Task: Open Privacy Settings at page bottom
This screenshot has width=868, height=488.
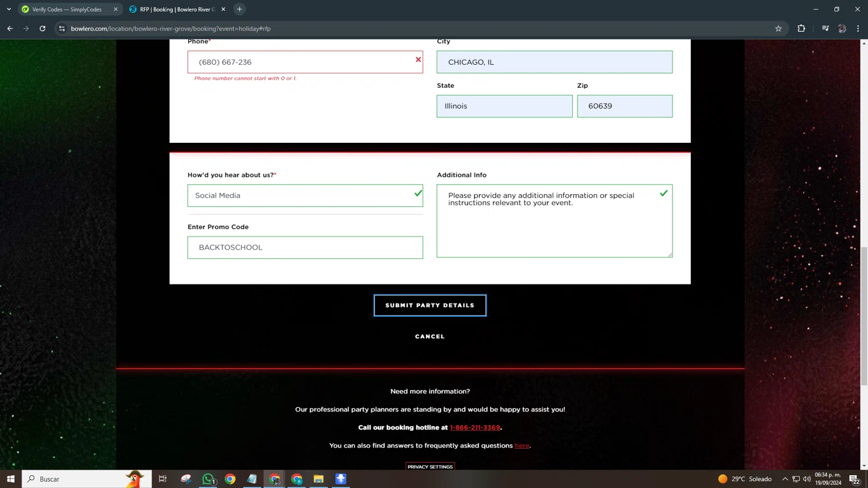Action: click(430, 467)
